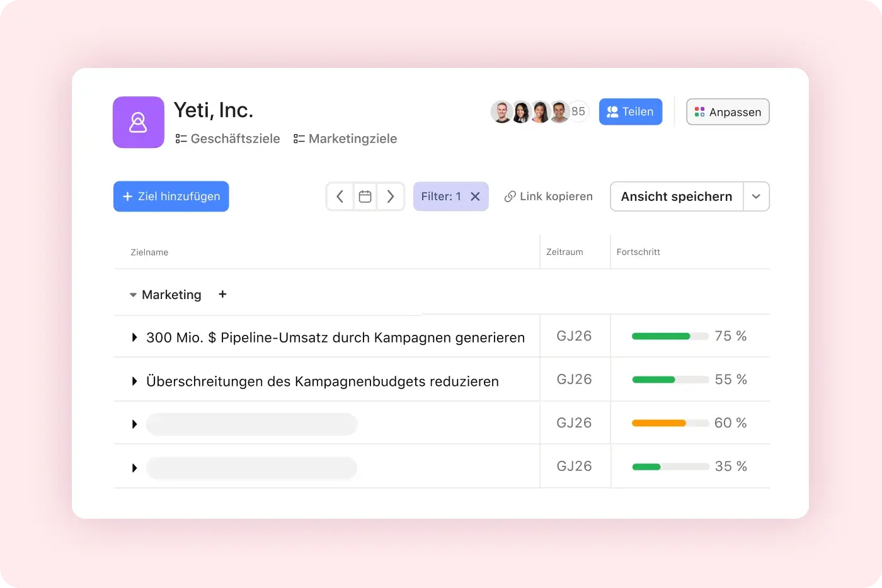882x588 pixels.
Task: Expand the 300 Mio. Pipeline-Umsatz goal row
Action: point(134,337)
